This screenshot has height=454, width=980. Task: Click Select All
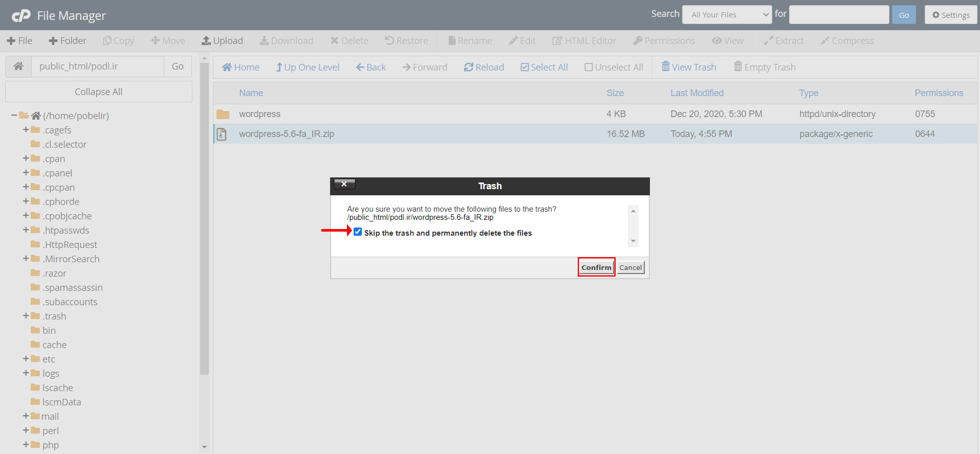[x=544, y=67]
